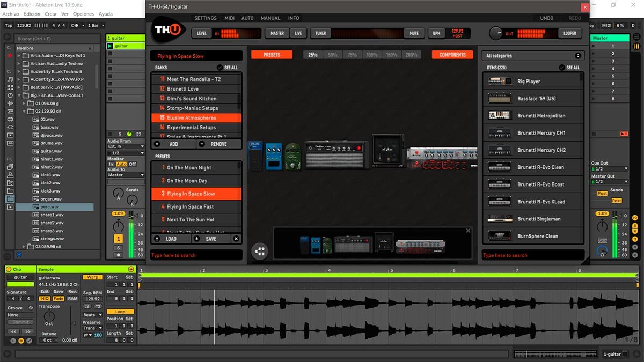Open the Edición menu
The image size is (644, 362).
pyautogui.click(x=32, y=14)
